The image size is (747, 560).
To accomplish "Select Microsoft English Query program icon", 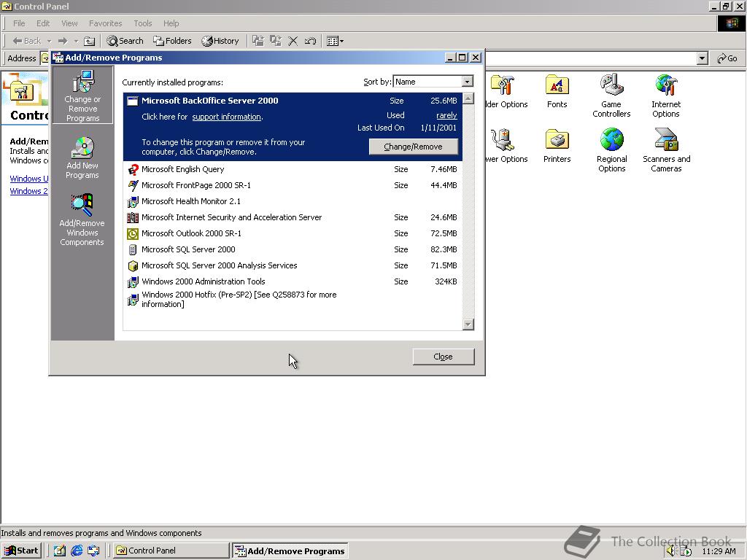I will click(x=133, y=169).
